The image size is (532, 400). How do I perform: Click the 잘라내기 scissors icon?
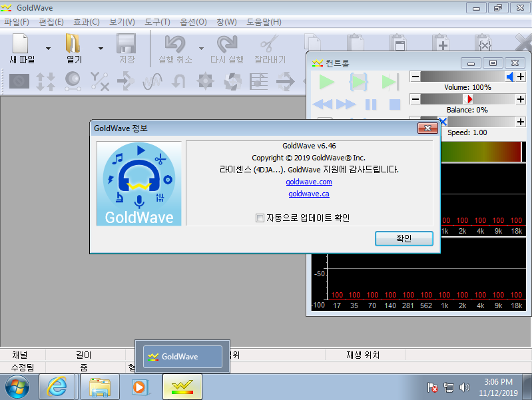(x=270, y=43)
